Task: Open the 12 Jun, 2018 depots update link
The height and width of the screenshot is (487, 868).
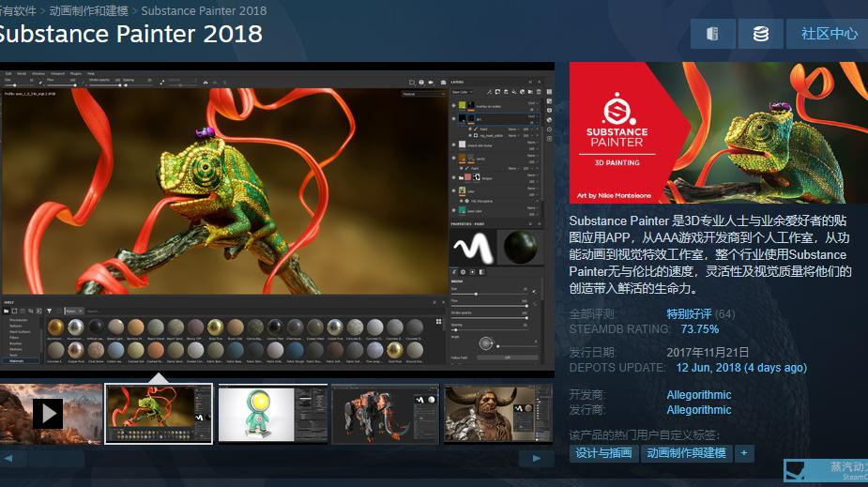Action: tap(741, 368)
